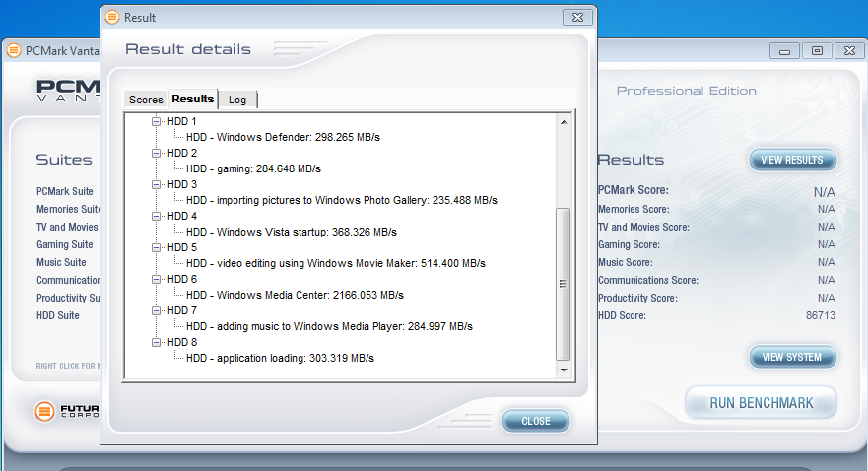868x471 pixels.
Task: Select the Gaming Suite entry
Action: 65,244
